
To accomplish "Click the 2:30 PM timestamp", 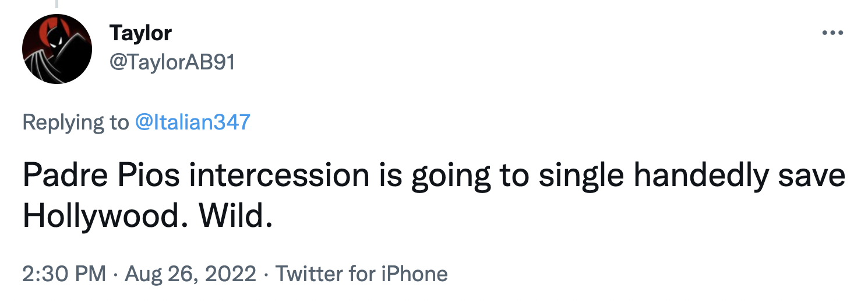I will (64, 274).
